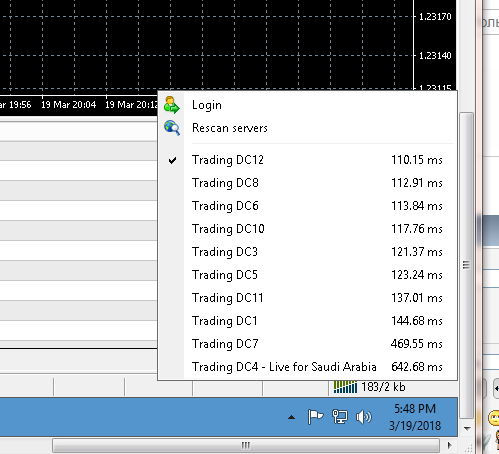The image size is (499, 454).
Task: Click the taskbar clock 5:48 PM
Action: pyautogui.click(x=415, y=409)
